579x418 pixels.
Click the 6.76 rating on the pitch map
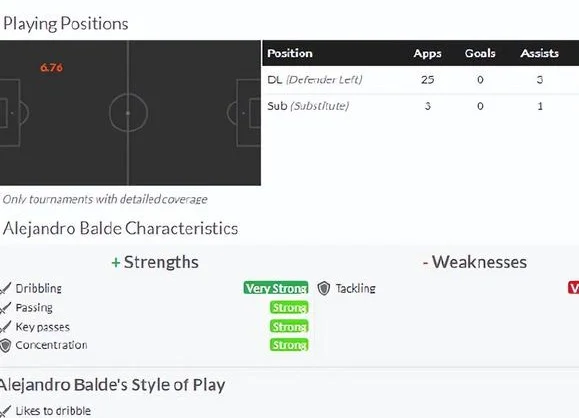52,68
